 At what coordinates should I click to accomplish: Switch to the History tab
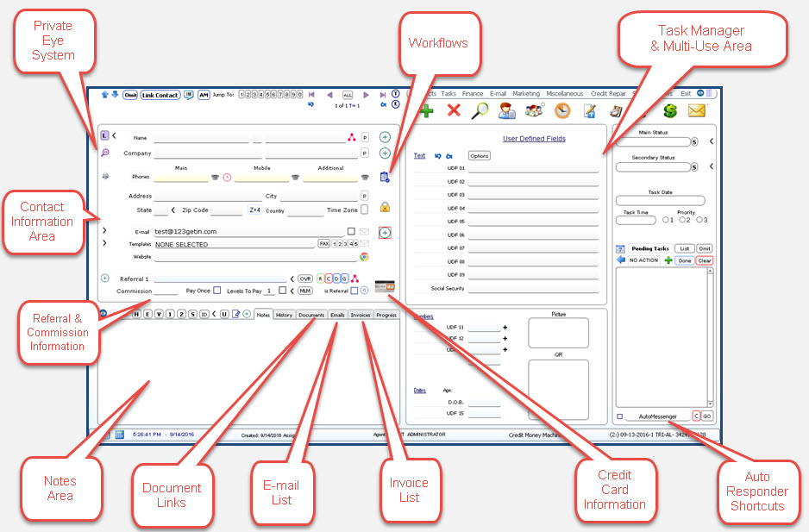(284, 315)
